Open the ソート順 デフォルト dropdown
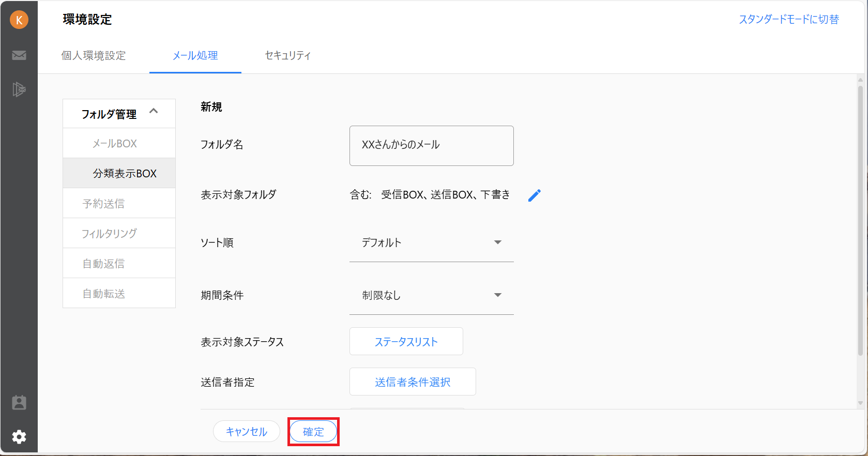This screenshot has width=868, height=456. click(432, 242)
